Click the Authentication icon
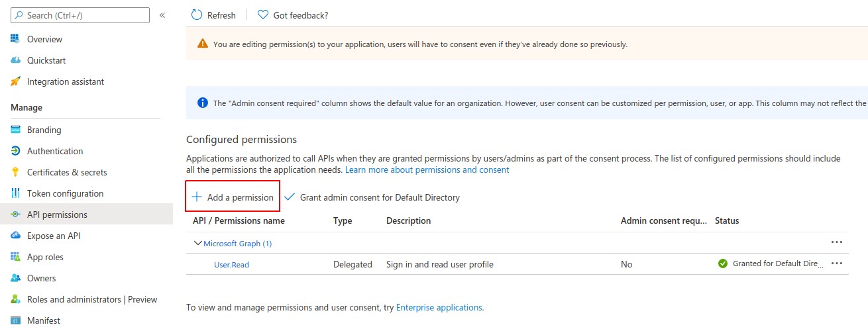Viewport: 868px width, 333px height. point(15,151)
